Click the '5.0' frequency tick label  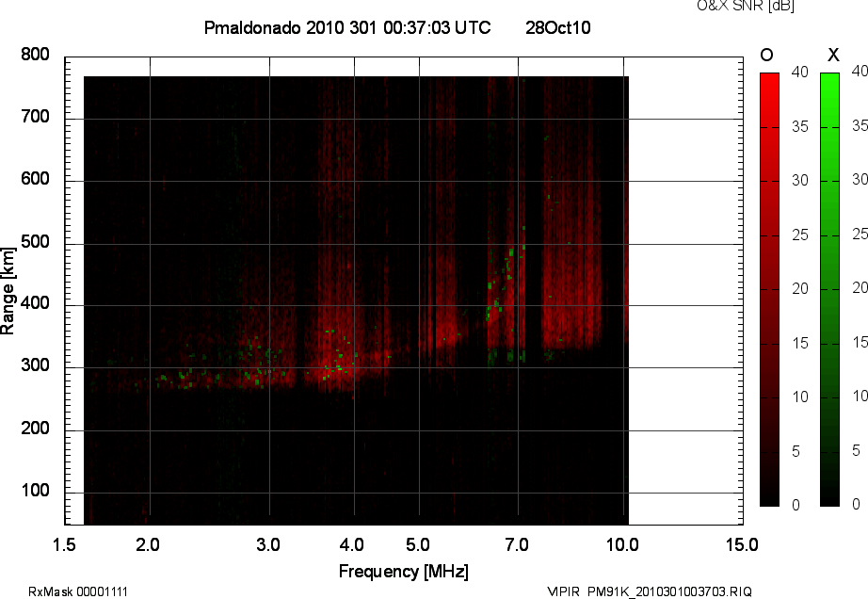418,544
